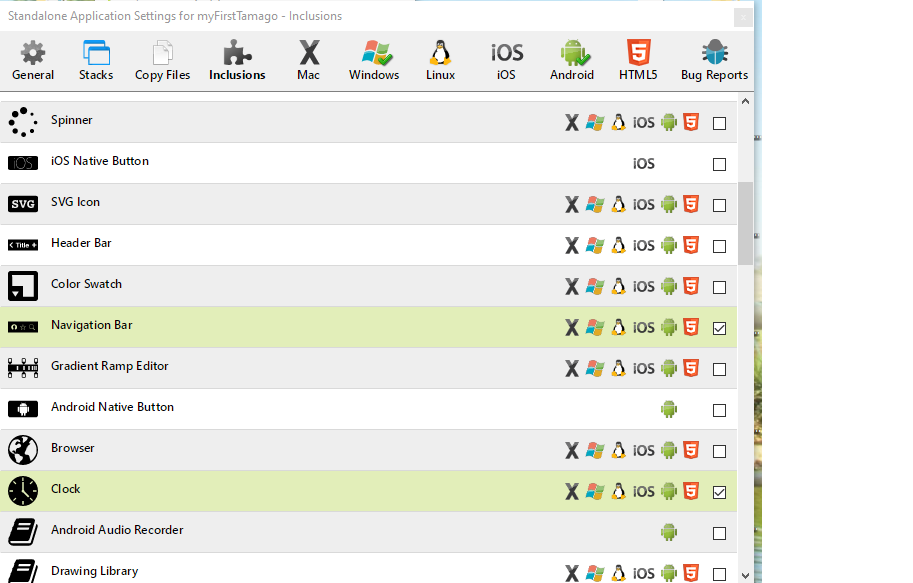Screen dimensions: 913x583
Task: Switch to the Stacks tab
Action: (96, 61)
